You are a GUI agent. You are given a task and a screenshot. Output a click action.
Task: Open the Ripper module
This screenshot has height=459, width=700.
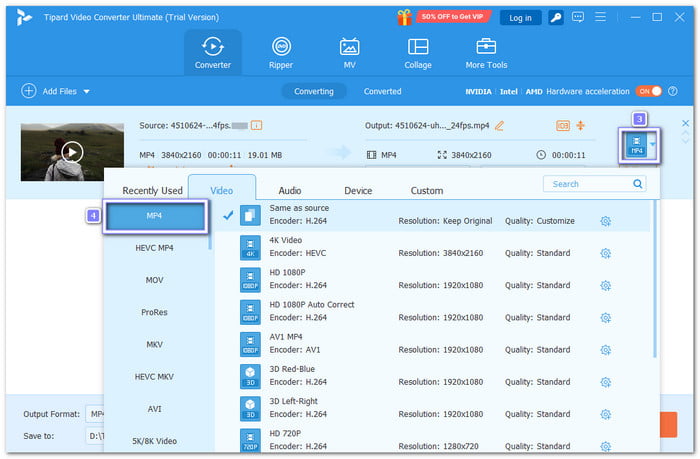click(281, 53)
